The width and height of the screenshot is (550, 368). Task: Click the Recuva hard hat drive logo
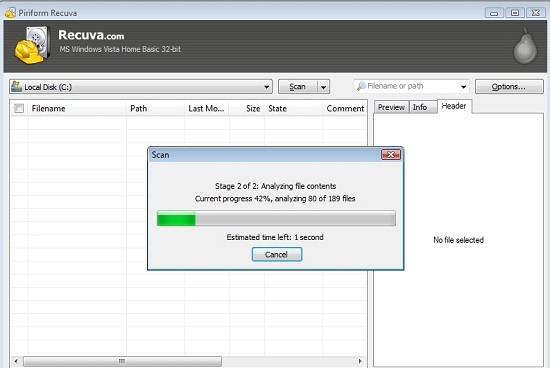coord(32,45)
